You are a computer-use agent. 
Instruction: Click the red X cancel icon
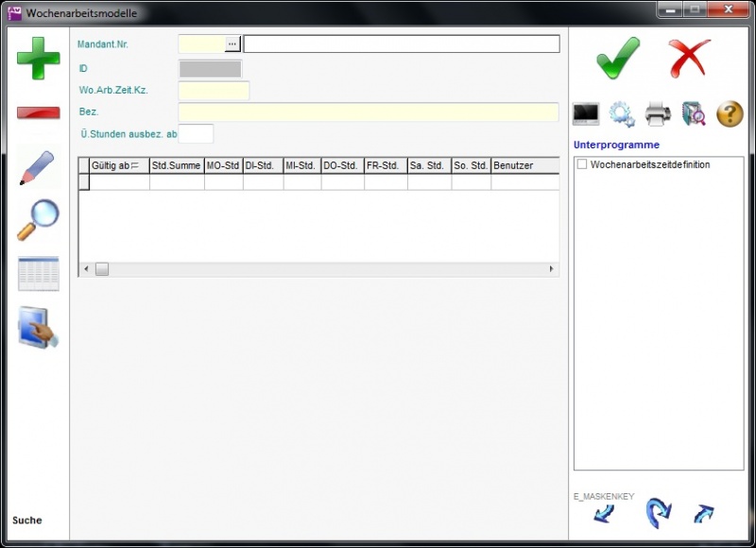[689, 59]
